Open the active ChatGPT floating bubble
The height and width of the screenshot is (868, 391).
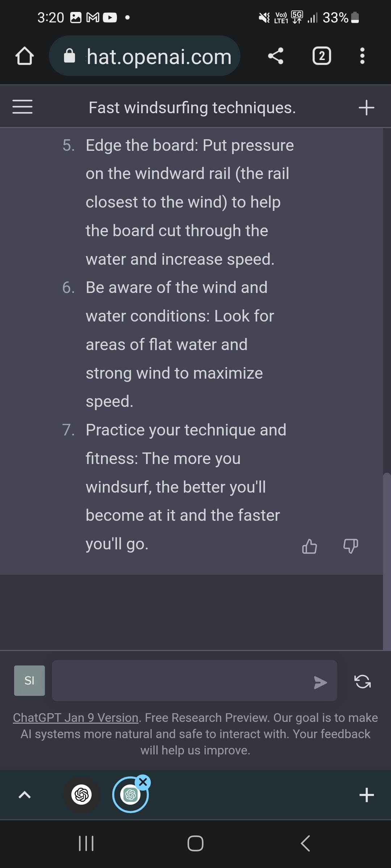point(131,795)
